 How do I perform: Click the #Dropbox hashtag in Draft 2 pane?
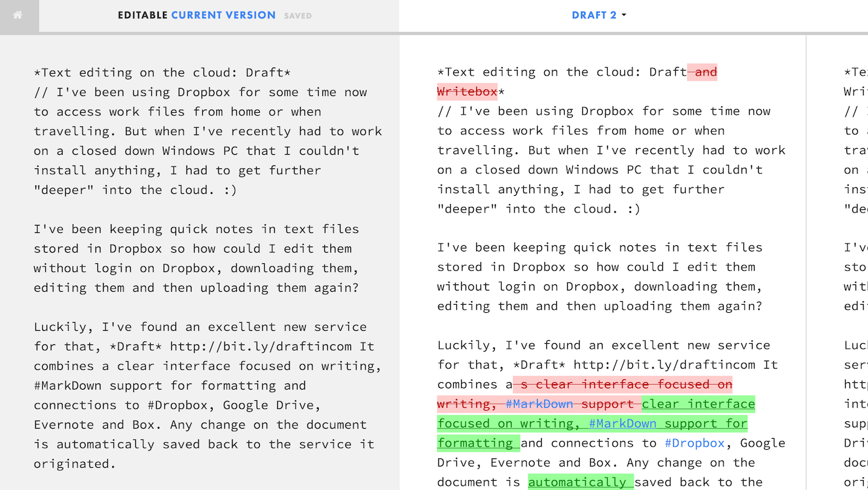[694, 443]
